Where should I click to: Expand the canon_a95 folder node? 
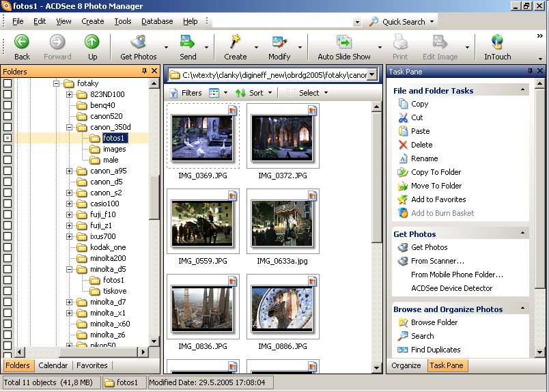[x=70, y=171]
